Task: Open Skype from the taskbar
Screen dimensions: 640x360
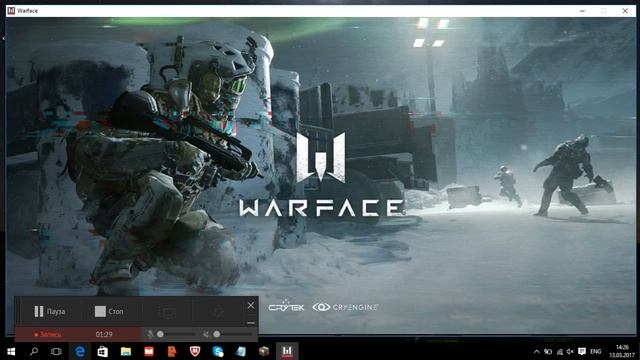Action: coord(218,351)
